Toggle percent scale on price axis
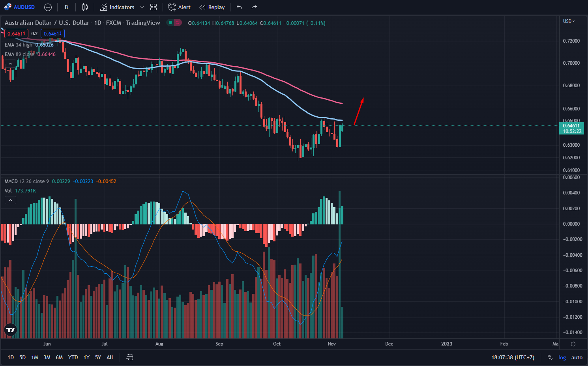 click(550, 357)
